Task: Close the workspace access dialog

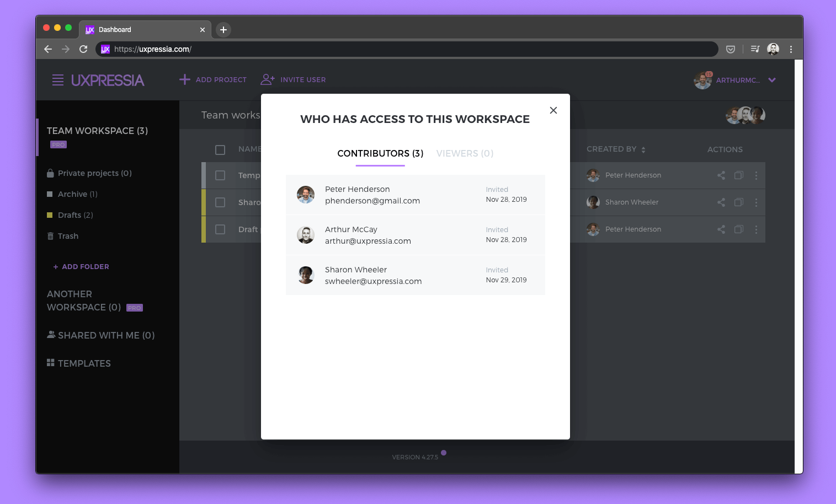Action: coord(553,110)
